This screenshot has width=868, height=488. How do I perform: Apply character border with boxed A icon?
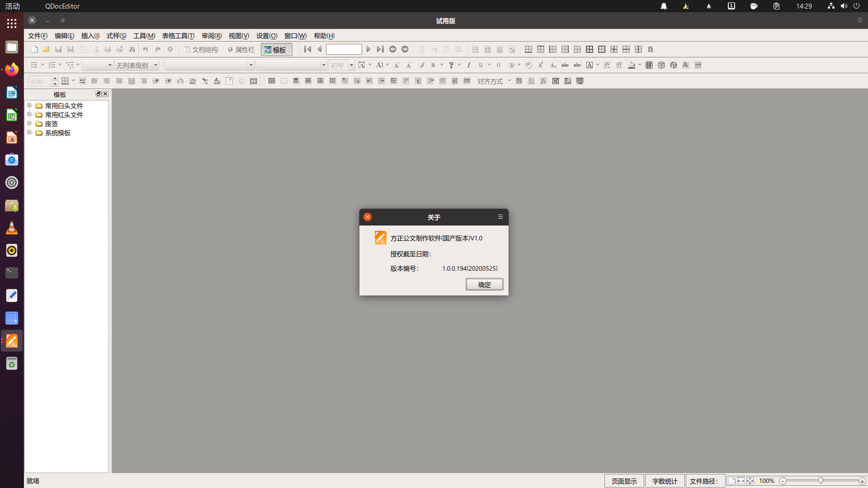tap(590, 65)
